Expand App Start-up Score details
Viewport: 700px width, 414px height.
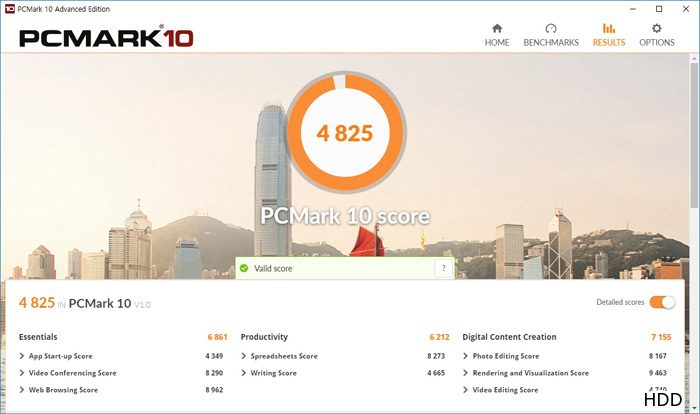pos(22,356)
